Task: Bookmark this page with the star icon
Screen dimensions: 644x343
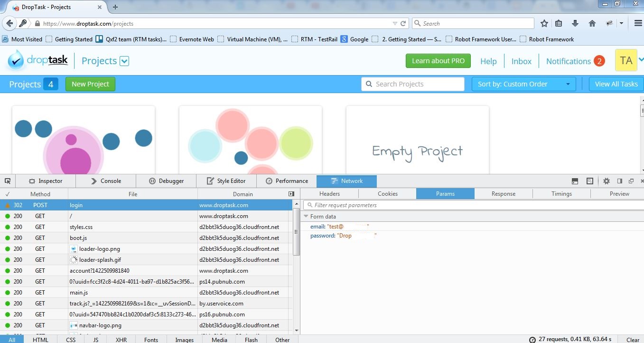Action: click(x=544, y=23)
